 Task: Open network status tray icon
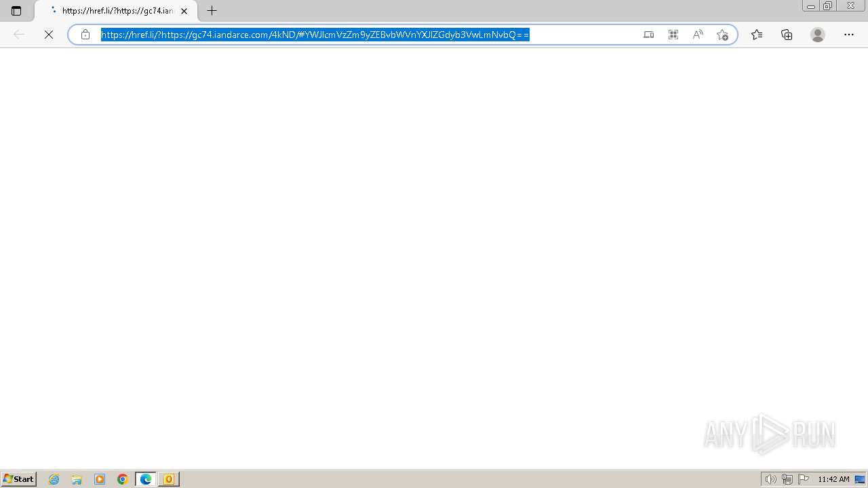tap(787, 479)
